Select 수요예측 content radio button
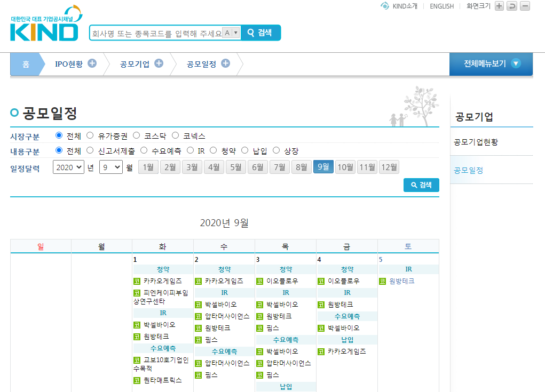 [x=144, y=150]
